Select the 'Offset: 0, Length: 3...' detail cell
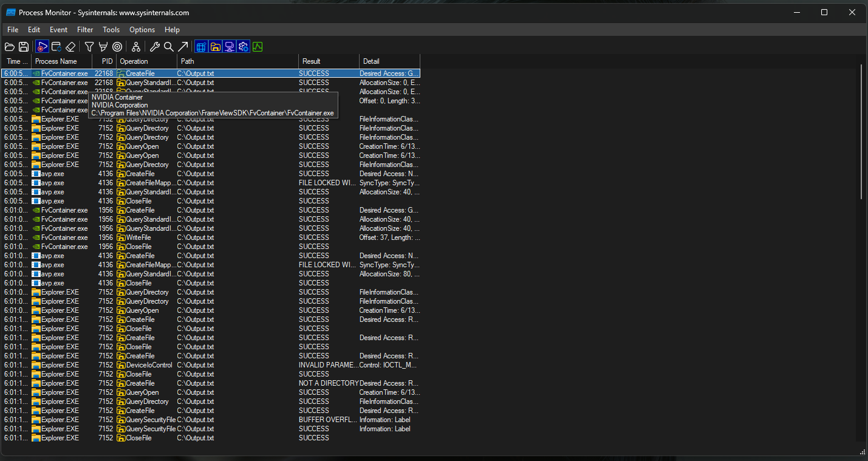The width and height of the screenshot is (868, 461). pyautogui.click(x=389, y=101)
